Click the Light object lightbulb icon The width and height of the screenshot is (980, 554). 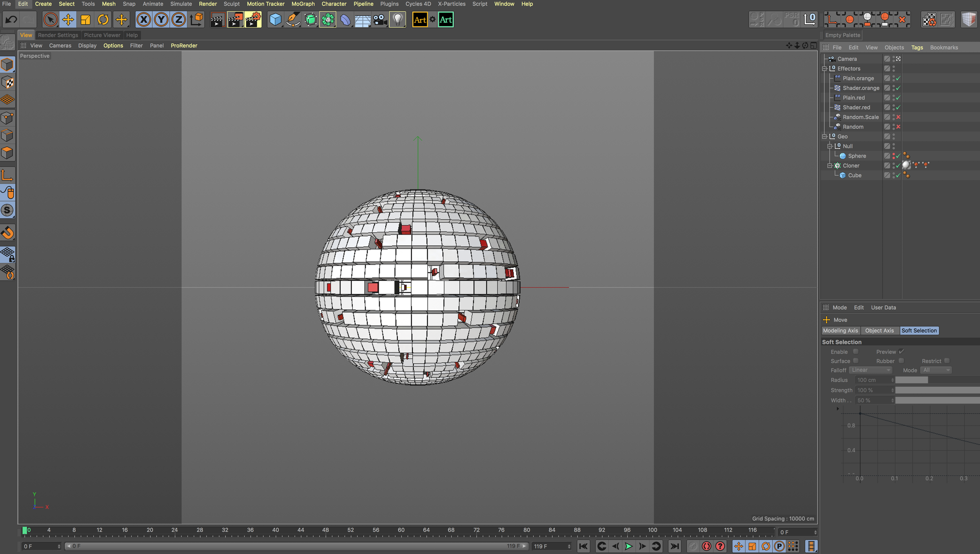coord(397,20)
